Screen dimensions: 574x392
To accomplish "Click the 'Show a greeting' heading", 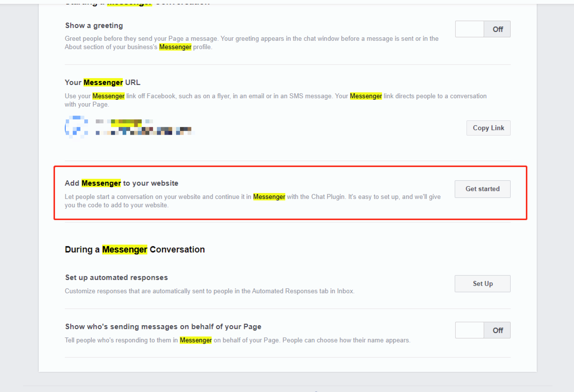I will (94, 26).
